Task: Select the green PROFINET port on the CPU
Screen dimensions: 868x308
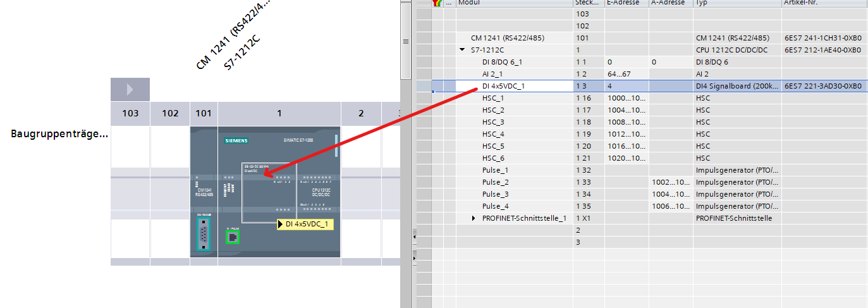Action: click(233, 237)
